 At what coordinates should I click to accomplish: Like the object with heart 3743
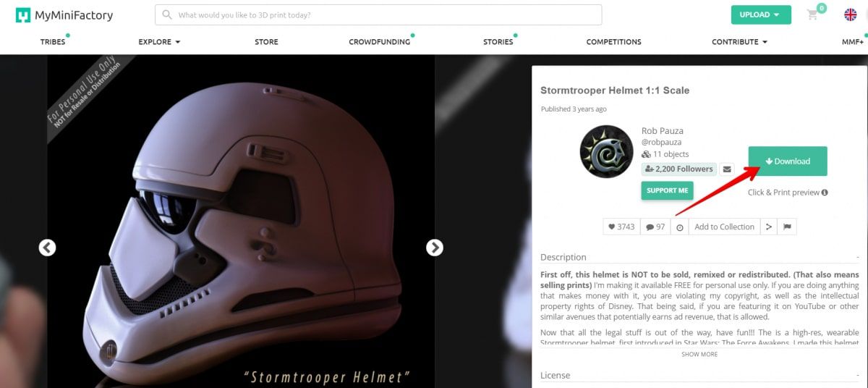tap(621, 227)
